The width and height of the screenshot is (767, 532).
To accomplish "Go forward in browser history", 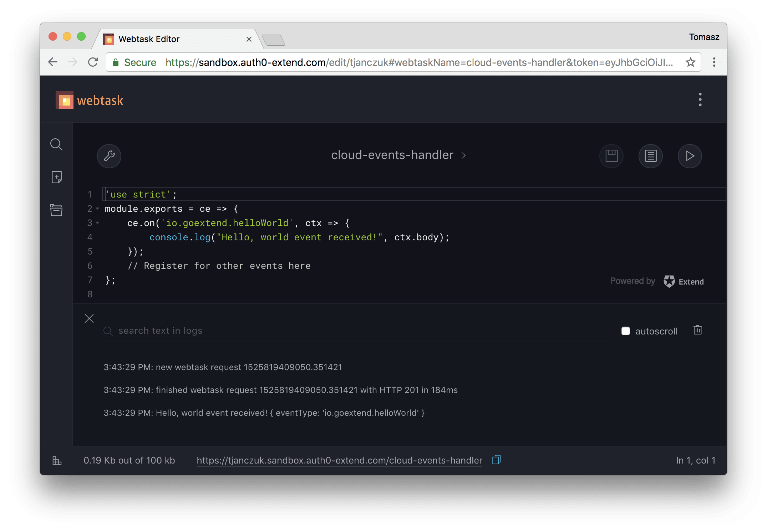I will pos(73,62).
